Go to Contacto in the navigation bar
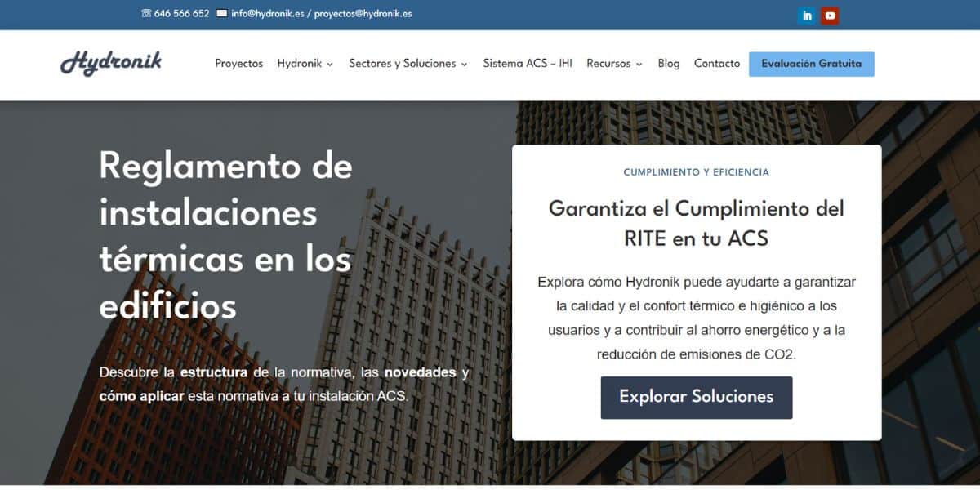980x490 pixels. coord(716,63)
